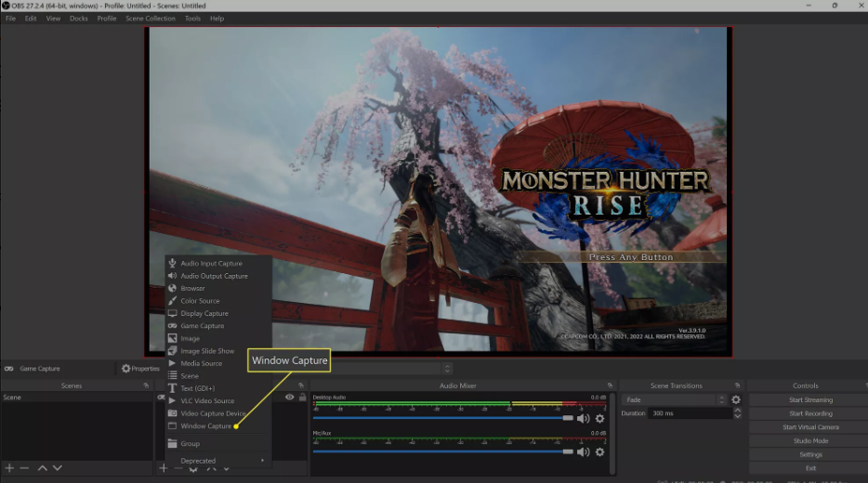Click VLC Video Source play icon
Image resolution: width=868 pixels, height=483 pixels.
point(172,400)
